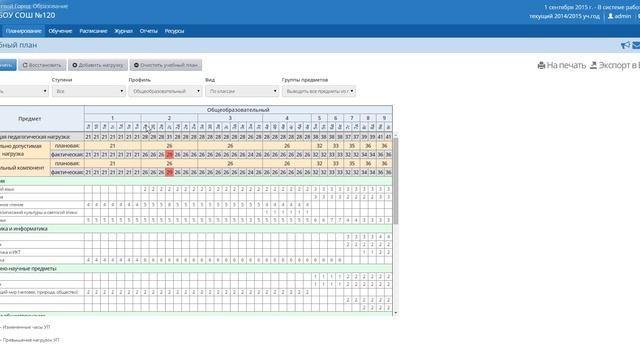Click the ика и информатика section row
This screenshot has width=640, height=360.
point(196,229)
